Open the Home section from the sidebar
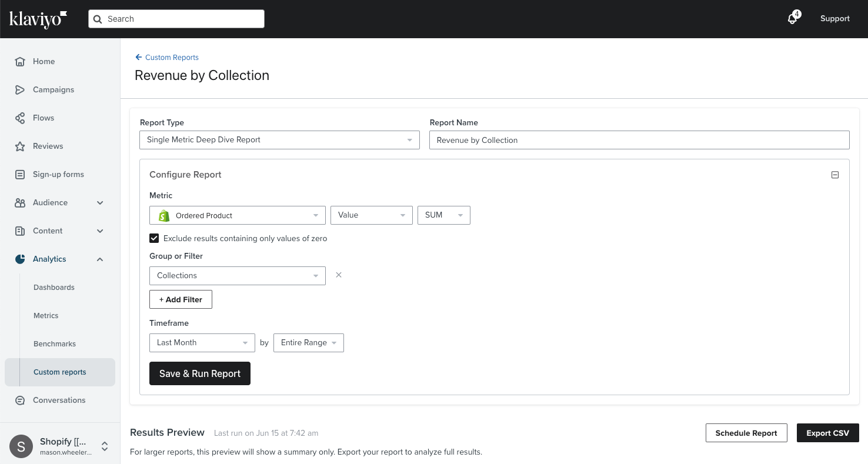Image resolution: width=868 pixels, height=464 pixels. click(x=44, y=61)
